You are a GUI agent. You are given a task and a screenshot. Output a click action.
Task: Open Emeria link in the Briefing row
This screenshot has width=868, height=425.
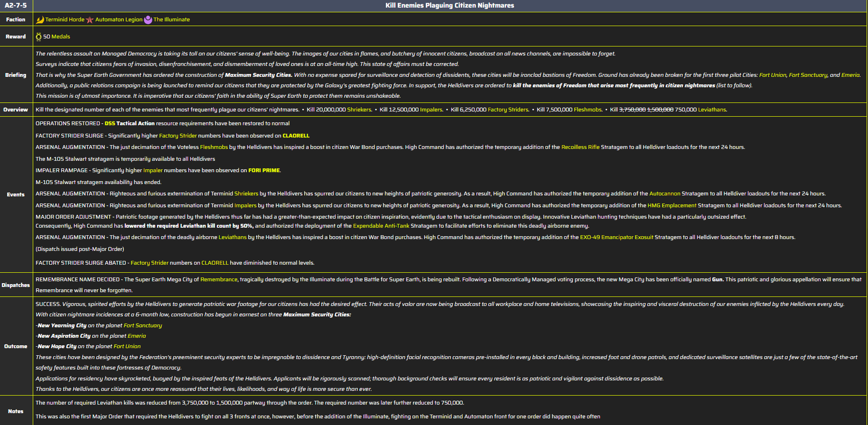click(850, 75)
